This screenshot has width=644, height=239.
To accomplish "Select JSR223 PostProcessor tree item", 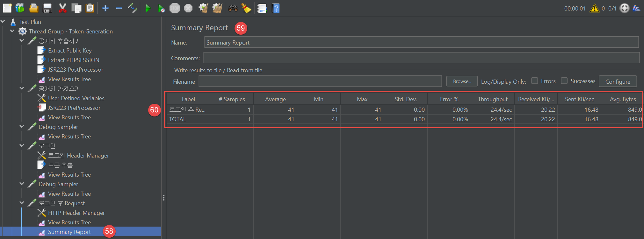I will (x=76, y=69).
